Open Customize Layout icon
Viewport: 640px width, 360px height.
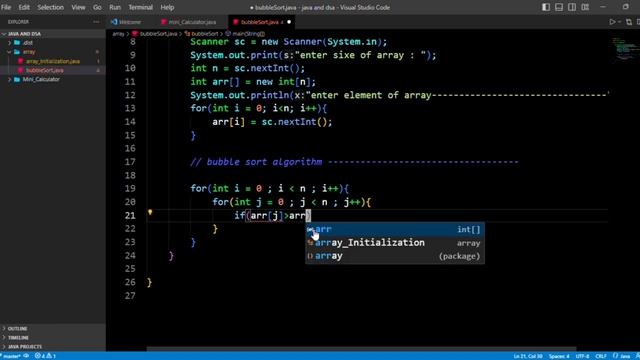[585, 7]
